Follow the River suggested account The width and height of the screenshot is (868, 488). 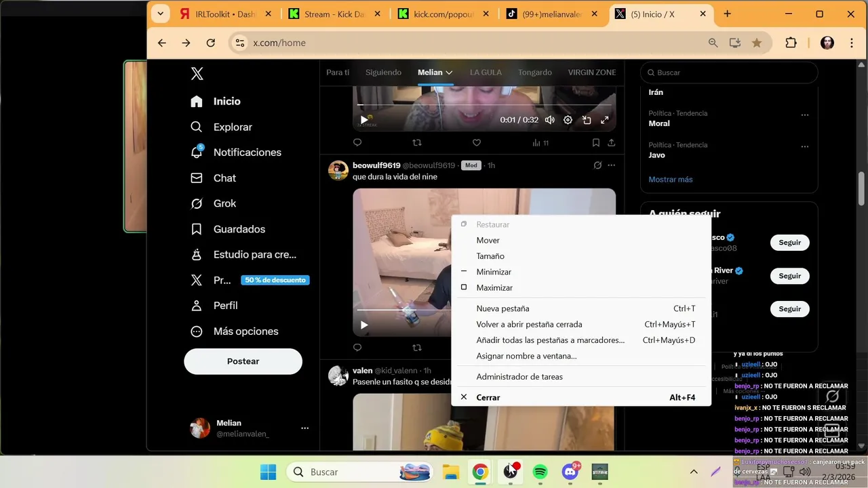click(790, 276)
